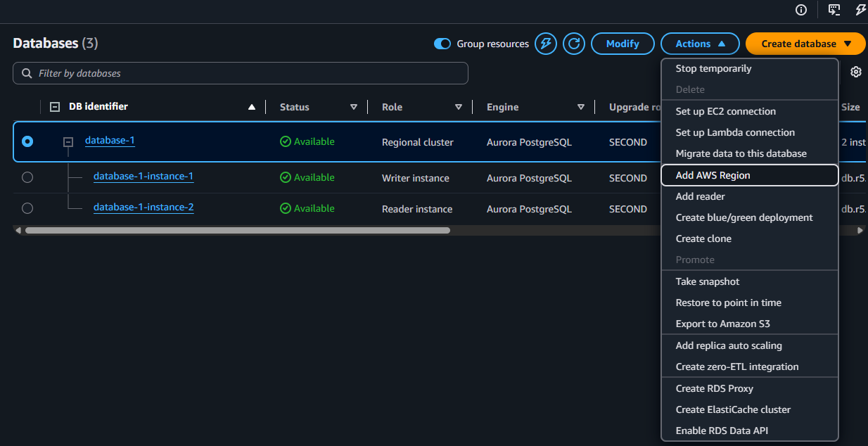Select Create ElastiCache cluster
Viewport: 868px width, 446px height.
tap(750, 409)
